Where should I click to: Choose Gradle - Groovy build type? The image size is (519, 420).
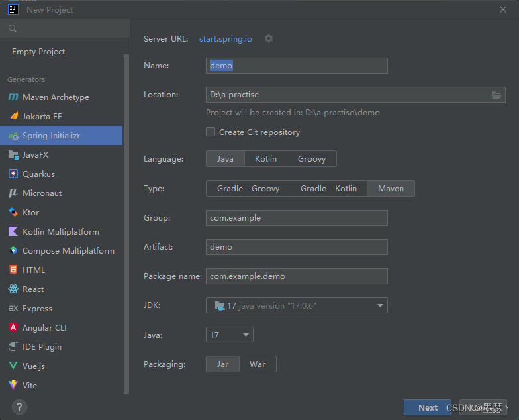pos(248,188)
